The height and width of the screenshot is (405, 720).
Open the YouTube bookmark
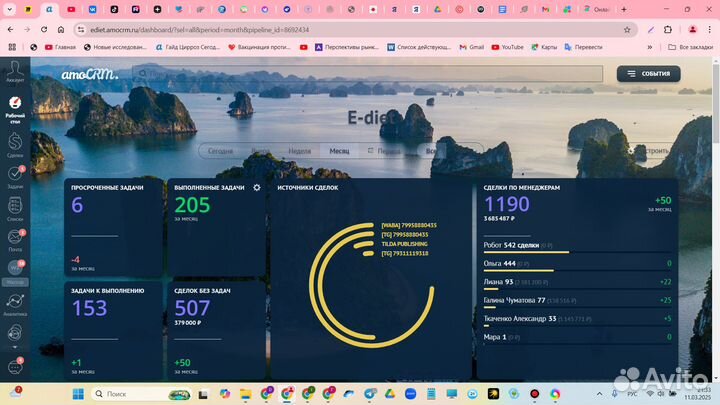pyautogui.click(x=507, y=47)
